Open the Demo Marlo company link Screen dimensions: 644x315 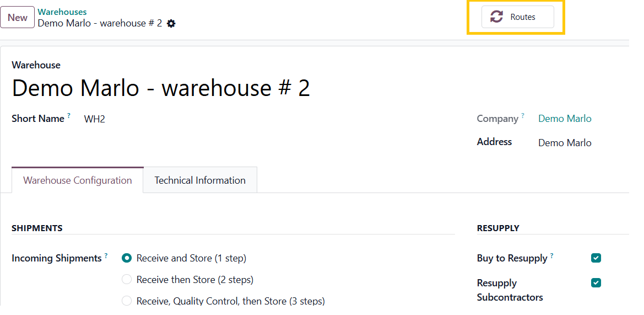click(565, 119)
